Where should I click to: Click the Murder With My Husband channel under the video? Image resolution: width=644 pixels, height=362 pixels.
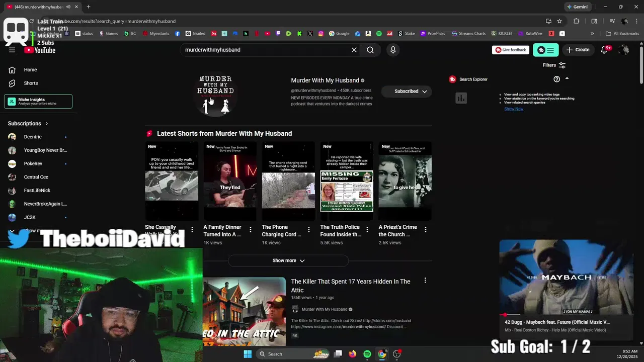[325, 309]
